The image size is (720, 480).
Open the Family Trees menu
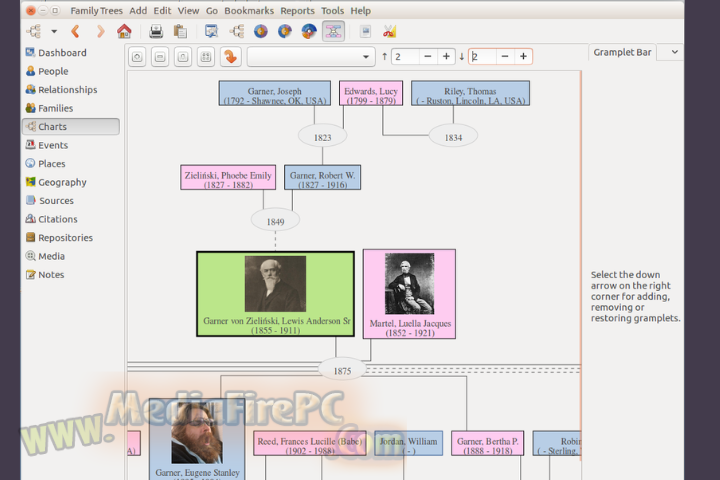click(x=96, y=11)
